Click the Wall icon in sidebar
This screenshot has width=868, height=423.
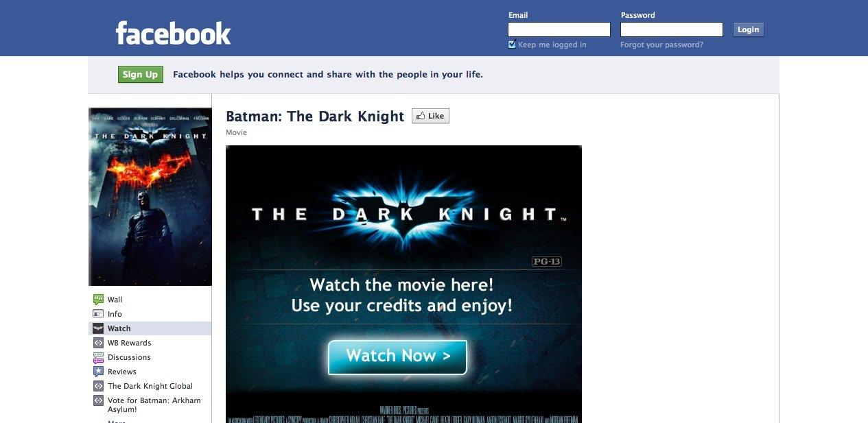tap(98, 300)
